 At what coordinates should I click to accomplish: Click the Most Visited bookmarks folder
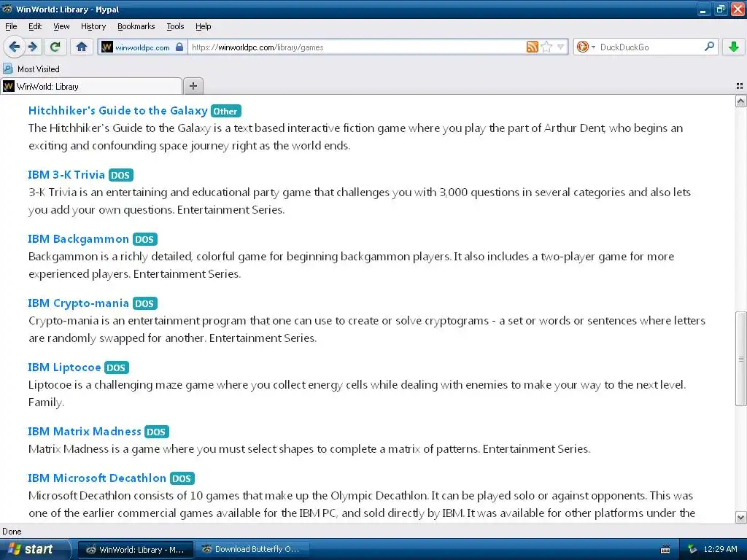[x=31, y=69]
